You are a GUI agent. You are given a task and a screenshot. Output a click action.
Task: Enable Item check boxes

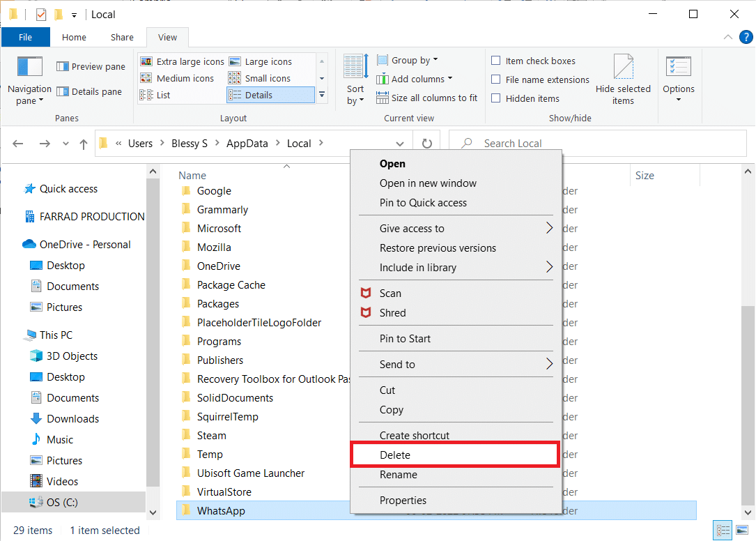coord(495,61)
